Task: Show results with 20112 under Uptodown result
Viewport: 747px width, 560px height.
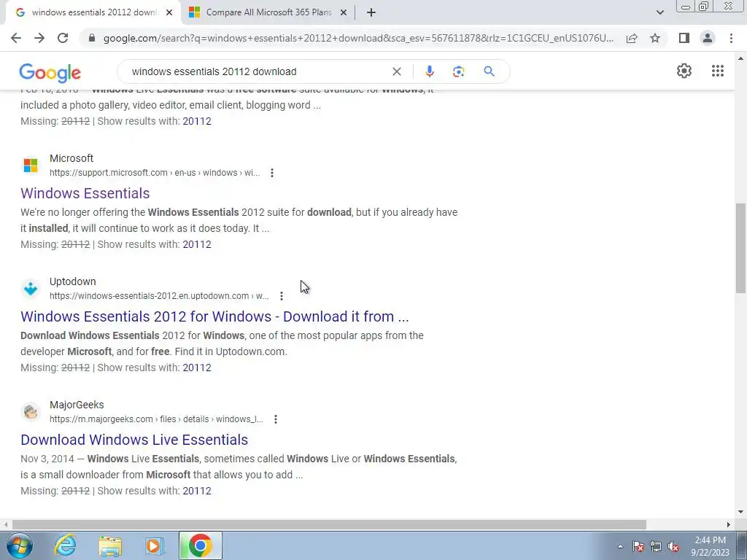Action: pyautogui.click(x=197, y=367)
